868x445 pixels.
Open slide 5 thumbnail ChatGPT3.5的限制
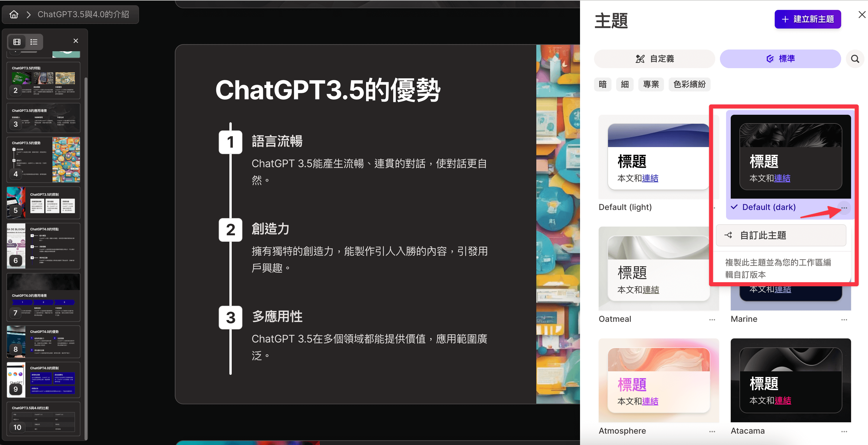pyautogui.click(x=43, y=203)
